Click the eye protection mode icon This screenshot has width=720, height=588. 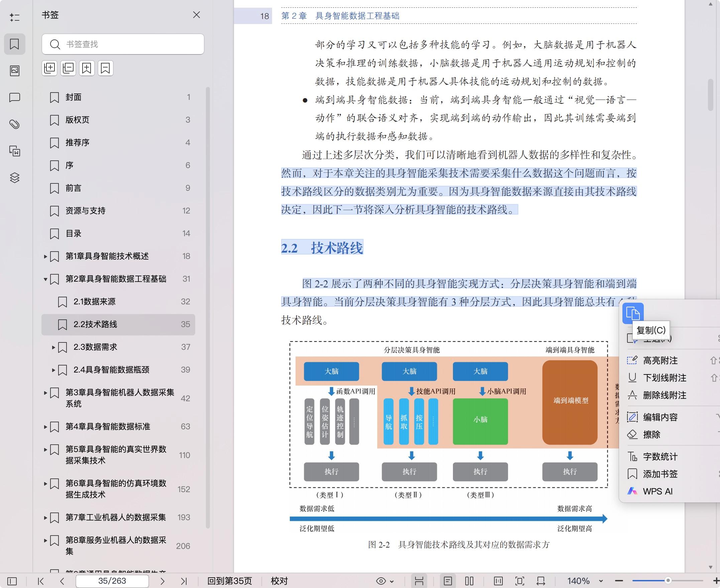click(x=381, y=581)
